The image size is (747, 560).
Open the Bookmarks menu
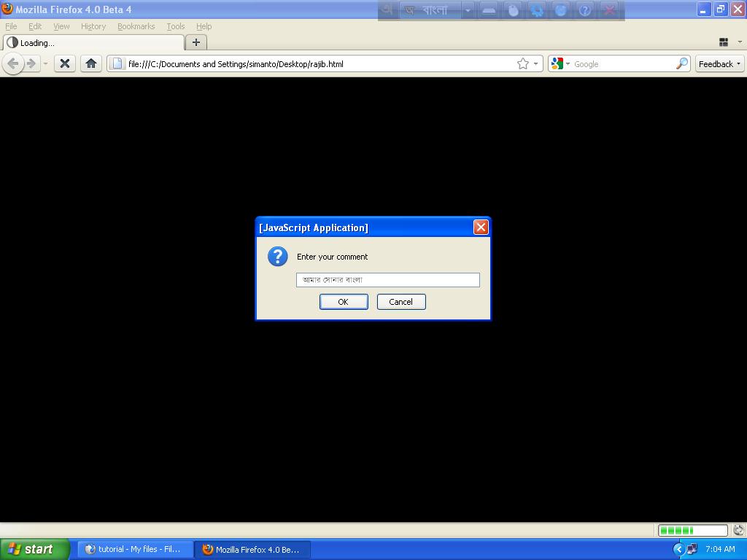pyautogui.click(x=136, y=26)
